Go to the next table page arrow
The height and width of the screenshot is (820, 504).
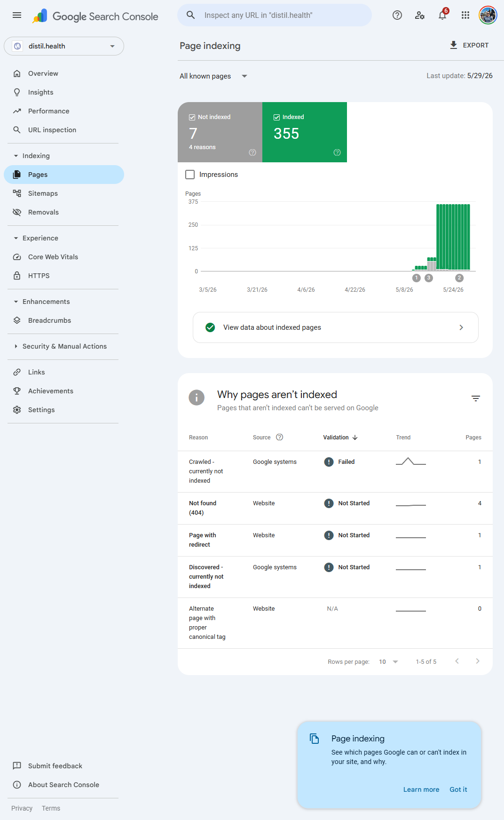[478, 661]
